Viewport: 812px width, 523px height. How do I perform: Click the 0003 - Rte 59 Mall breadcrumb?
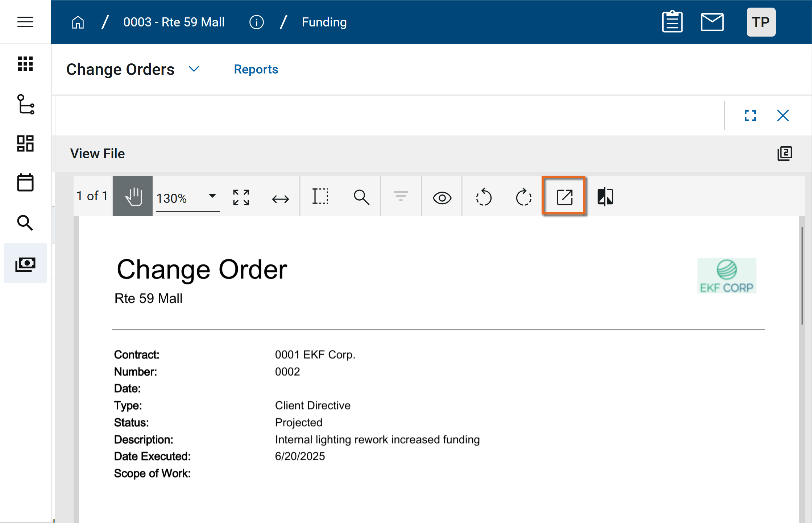coord(174,22)
